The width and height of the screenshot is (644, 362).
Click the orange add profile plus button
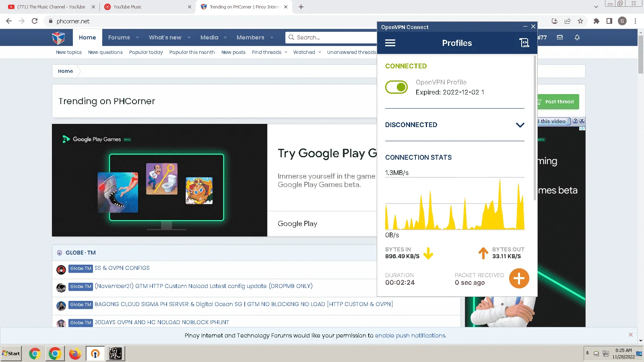click(x=519, y=278)
